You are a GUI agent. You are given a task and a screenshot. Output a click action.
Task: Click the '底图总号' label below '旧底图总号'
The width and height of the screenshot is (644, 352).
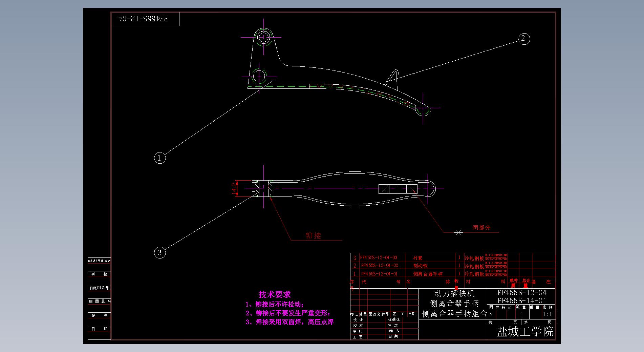(x=100, y=301)
